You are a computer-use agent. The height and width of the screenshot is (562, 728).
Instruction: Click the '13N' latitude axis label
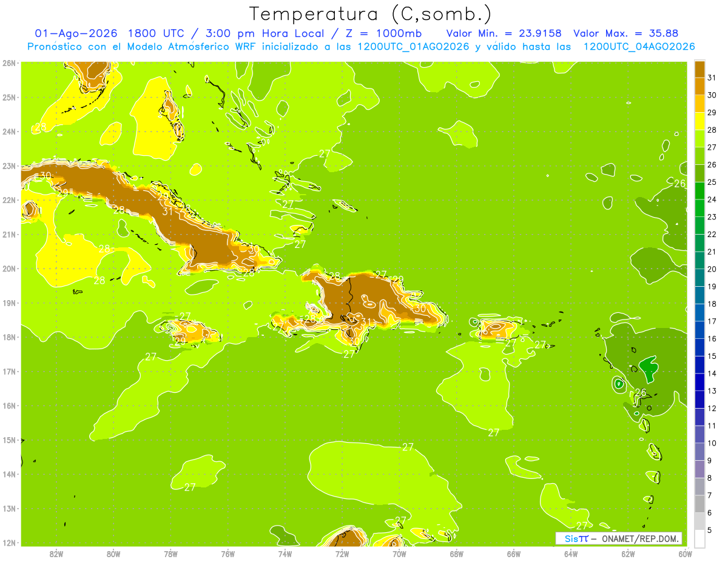point(8,508)
